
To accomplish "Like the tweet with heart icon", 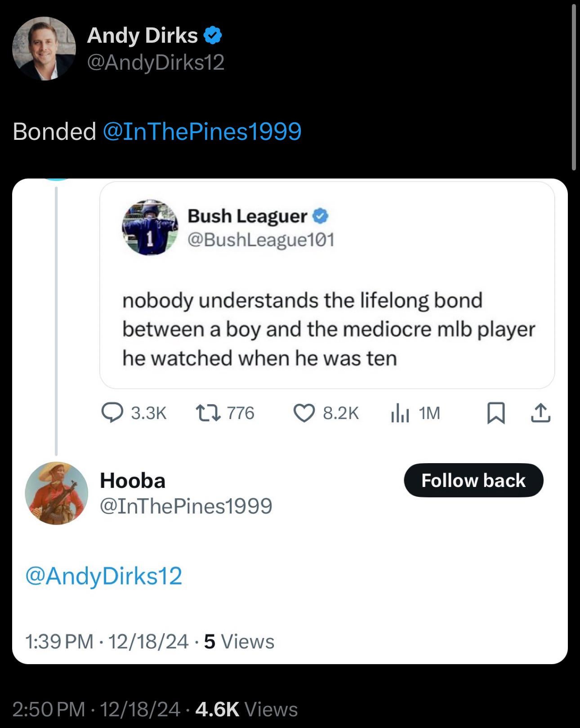I will (304, 413).
